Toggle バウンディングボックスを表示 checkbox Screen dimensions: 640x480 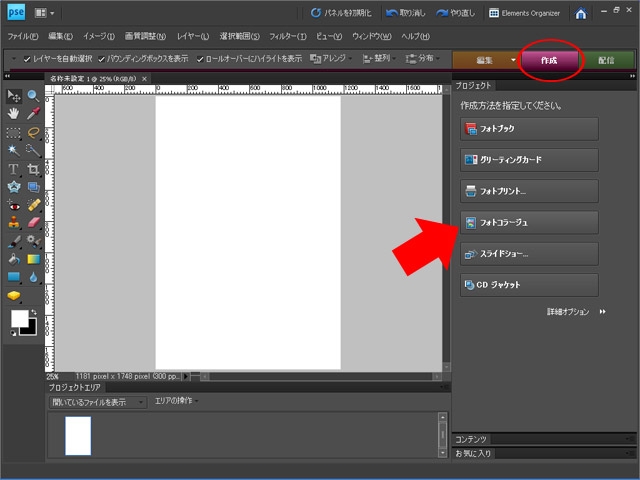pyautogui.click(x=101, y=60)
